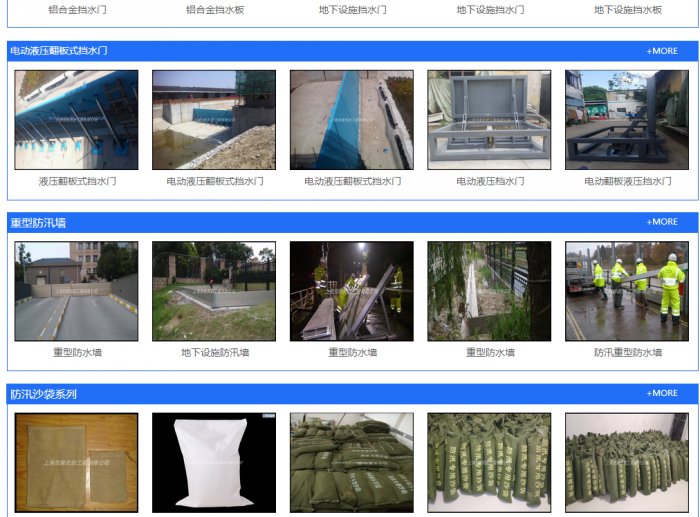Open +MORE in the 重型防汛墙 section header
This screenshot has width=700, height=517.
click(x=662, y=222)
